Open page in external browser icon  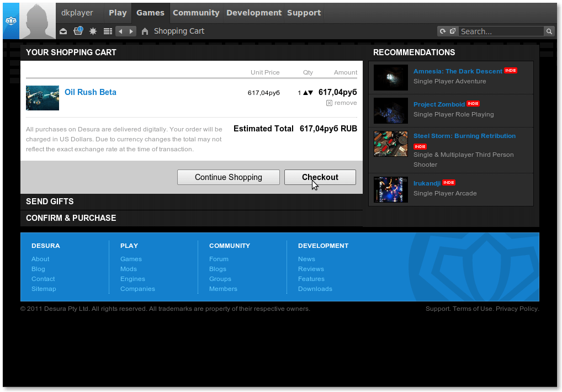[453, 31]
